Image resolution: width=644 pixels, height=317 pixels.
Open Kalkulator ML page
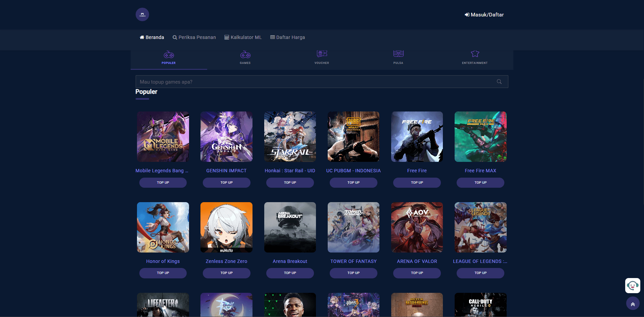click(243, 37)
